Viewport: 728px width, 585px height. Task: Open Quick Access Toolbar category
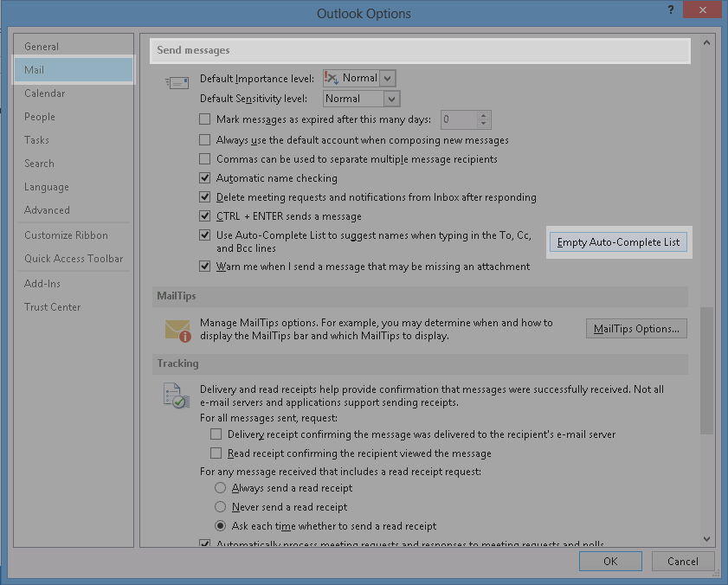point(74,259)
